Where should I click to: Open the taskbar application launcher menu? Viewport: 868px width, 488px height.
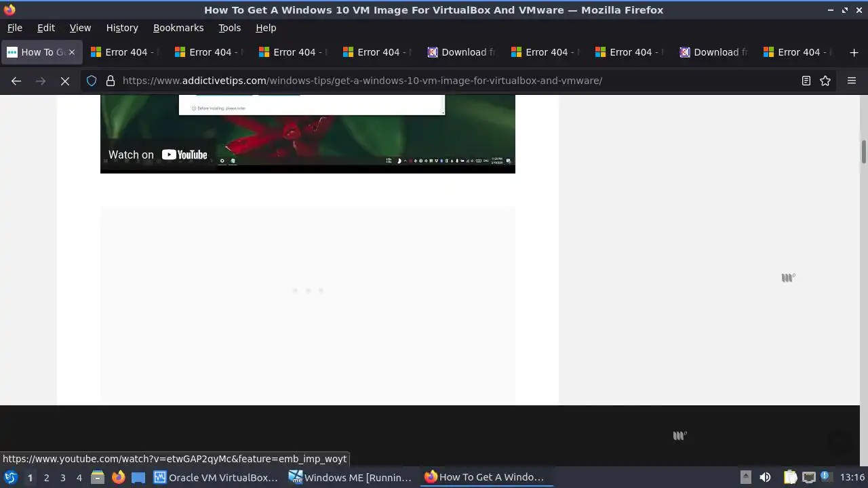[10, 477]
